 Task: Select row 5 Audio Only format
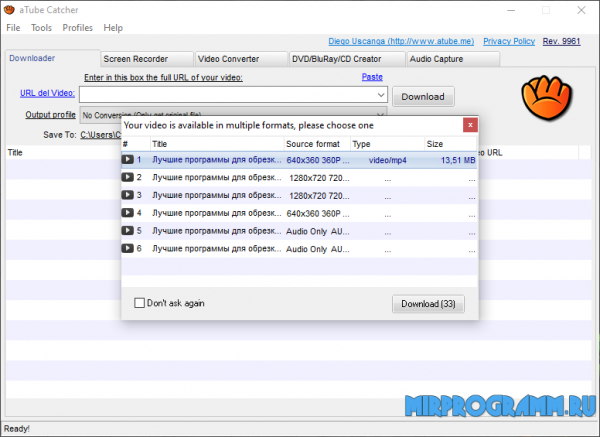coord(299,231)
